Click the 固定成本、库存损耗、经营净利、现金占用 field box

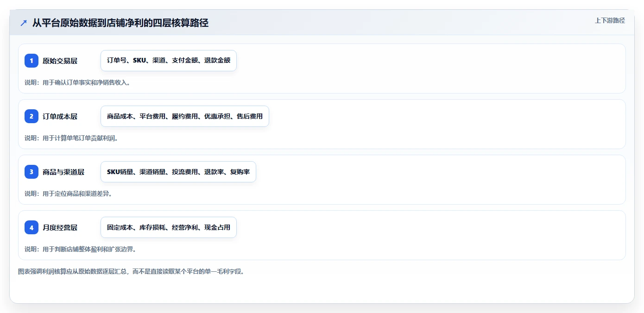pyautogui.click(x=169, y=227)
